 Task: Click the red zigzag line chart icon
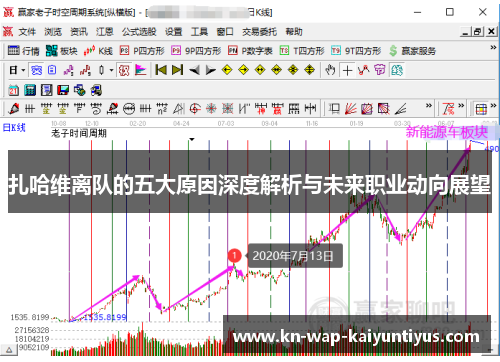click(x=363, y=70)
